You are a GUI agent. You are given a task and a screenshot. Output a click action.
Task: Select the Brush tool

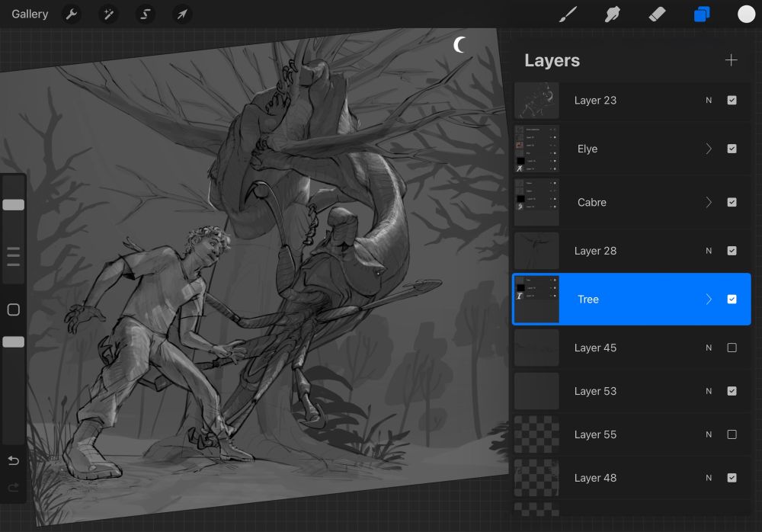click(x=568, y=14)
